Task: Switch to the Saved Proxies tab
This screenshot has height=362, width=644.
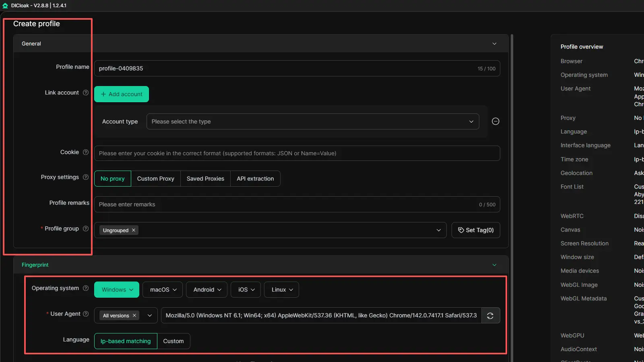Action: coord(205,179)
